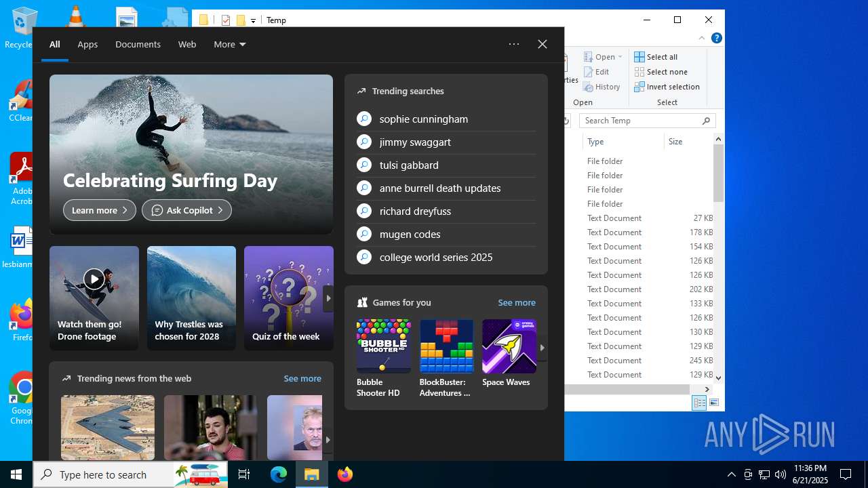Switch Explorer to large icons view
Image resolution: width=868 pixels, height=488 pixels.
714,403
